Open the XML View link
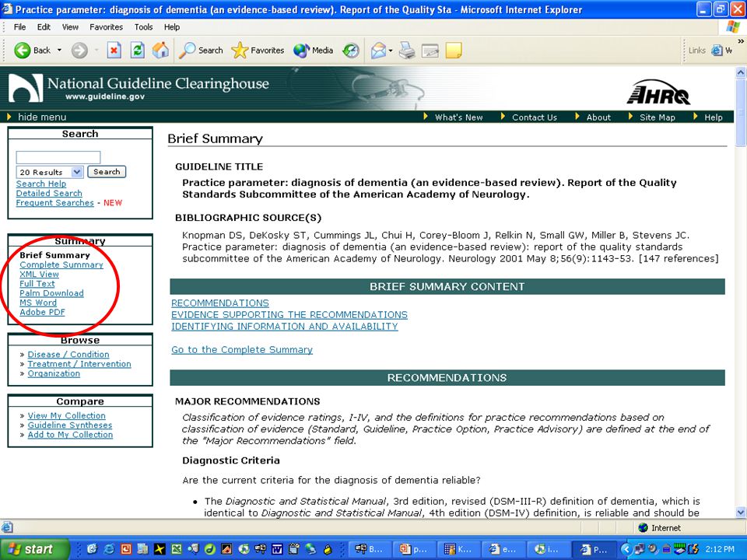747x560 pixels. (x=39, y=275)
